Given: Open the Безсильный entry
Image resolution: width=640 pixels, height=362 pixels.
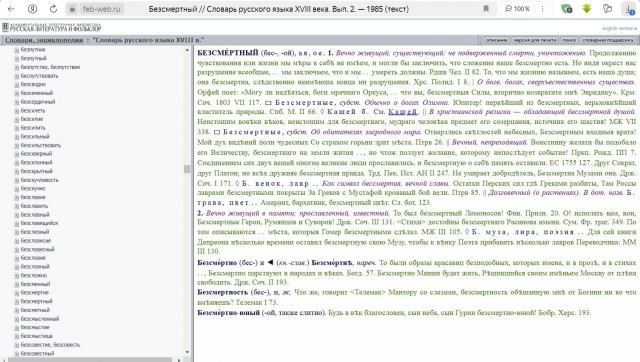Looking at the screenshot, I should tap(35, 136).
